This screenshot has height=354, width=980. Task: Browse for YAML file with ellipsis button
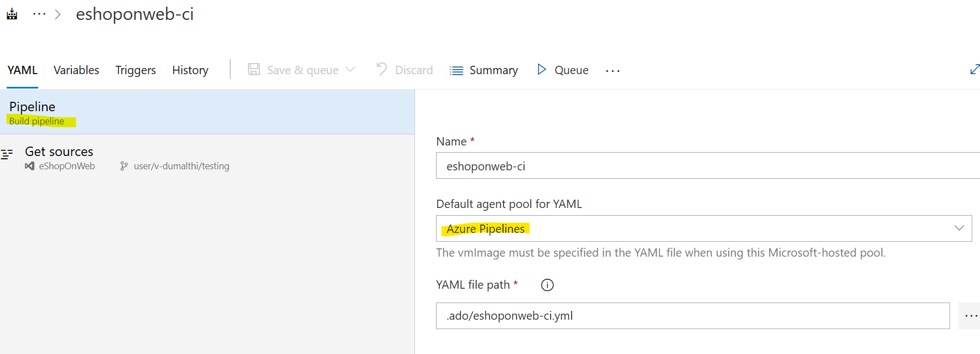[970, 316]
